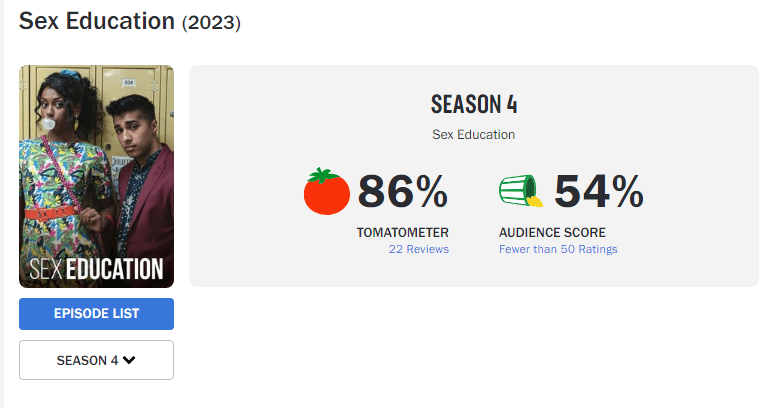
Task: Click the SEASON 4 heading in the score panel
Action: point(474,104)
